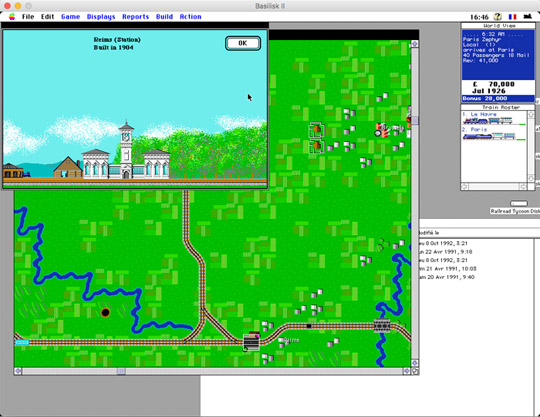540x417 pixels.
Task: Click the cyan train at the track's left end
Action: click(22, 342)
